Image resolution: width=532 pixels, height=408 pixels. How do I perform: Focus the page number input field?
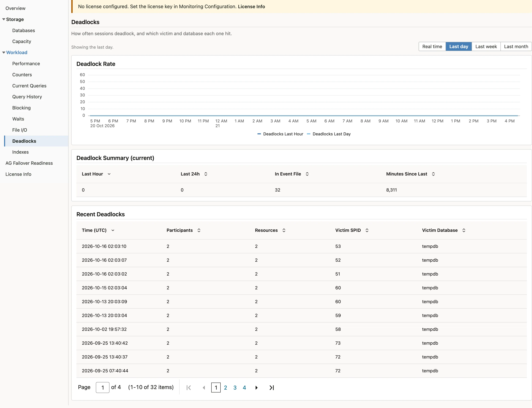[x=103, y=387]
